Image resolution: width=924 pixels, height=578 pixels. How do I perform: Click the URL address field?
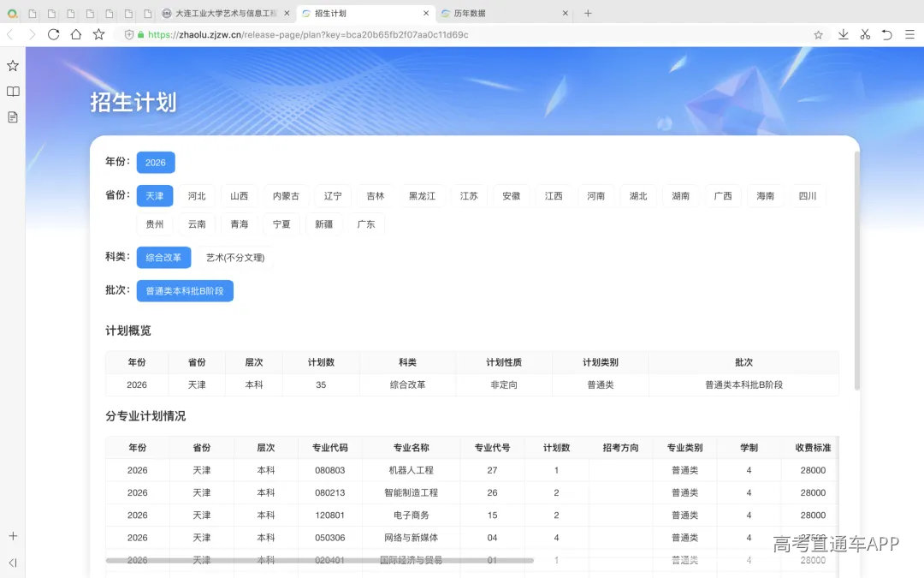point(465,35)
